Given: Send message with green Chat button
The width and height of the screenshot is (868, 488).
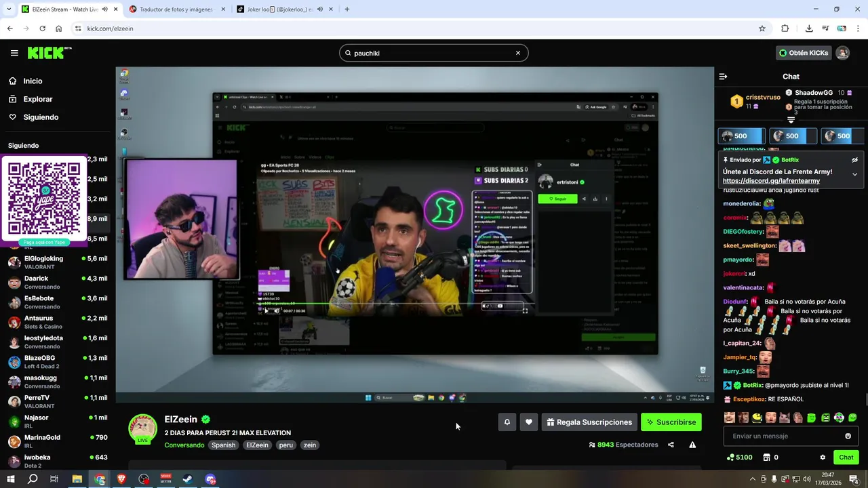Looking at the screenshot, I should 846,457.
